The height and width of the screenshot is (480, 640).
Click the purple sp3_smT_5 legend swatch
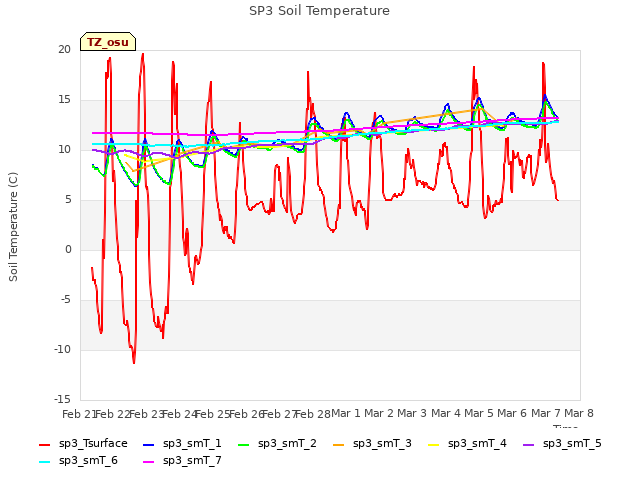529,444
